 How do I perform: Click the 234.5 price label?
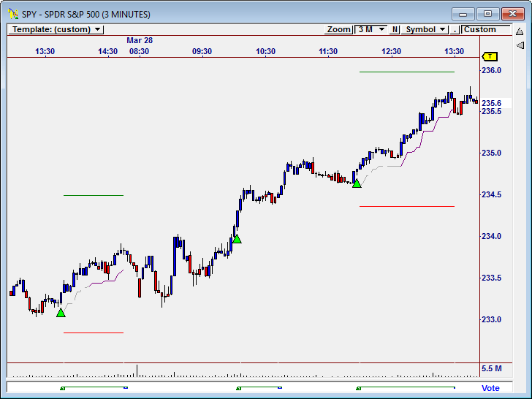pyautogui.click(x=491, y=194)
